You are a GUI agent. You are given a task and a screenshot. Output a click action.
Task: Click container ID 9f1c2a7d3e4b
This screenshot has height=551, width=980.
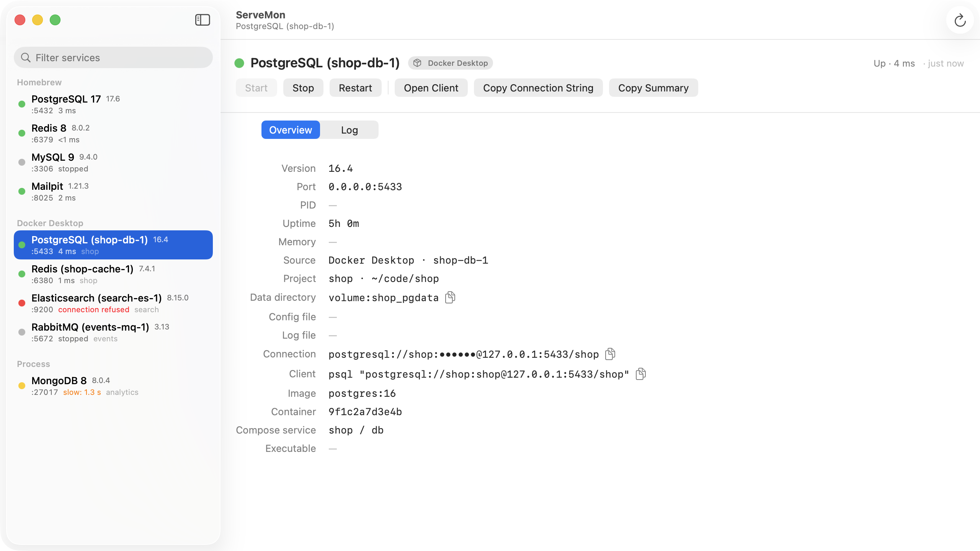coord(365,412)
